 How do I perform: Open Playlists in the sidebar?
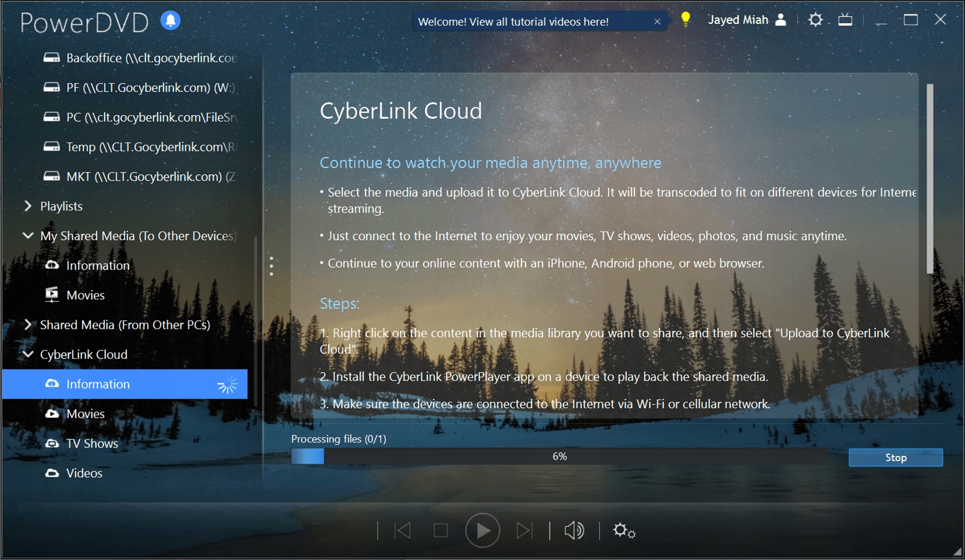pyautogui.click(x=61, y=206)
